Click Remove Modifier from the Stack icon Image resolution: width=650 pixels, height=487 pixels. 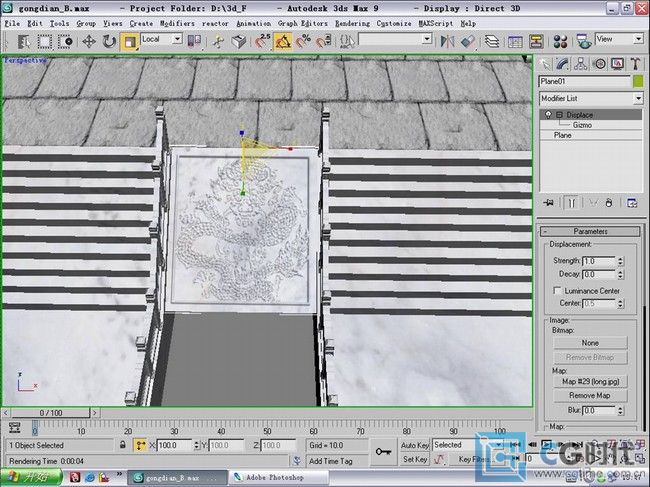click(609, 203)
